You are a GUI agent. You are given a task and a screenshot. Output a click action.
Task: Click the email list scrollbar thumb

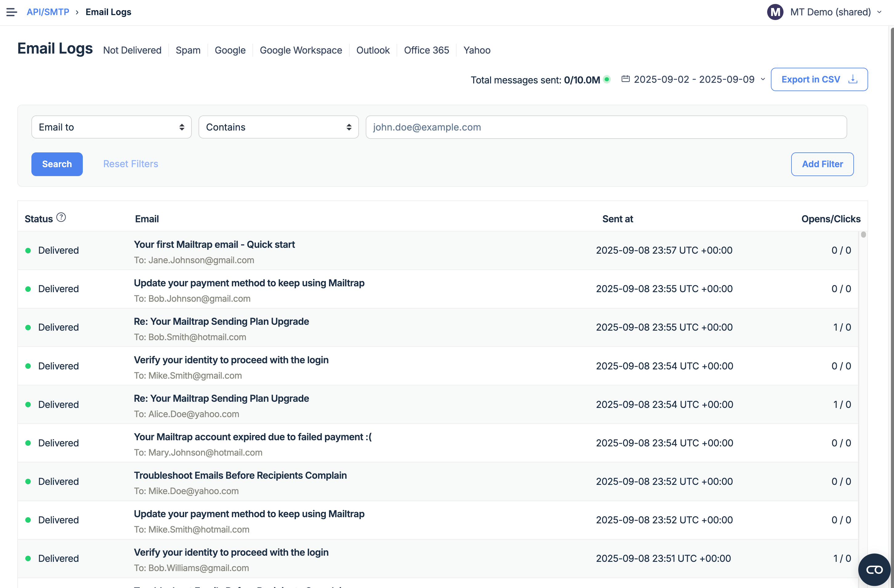pos(863,235)
